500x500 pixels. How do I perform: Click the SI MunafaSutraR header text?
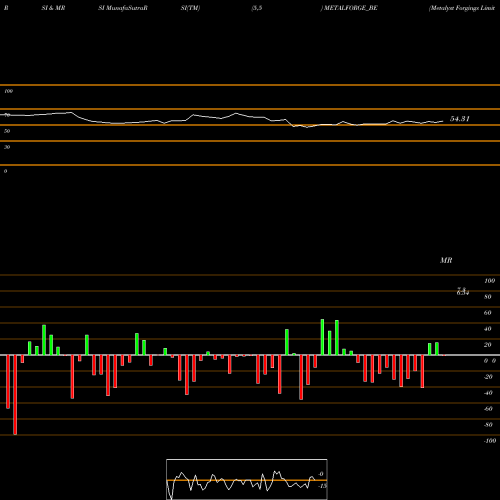point(123,8)
